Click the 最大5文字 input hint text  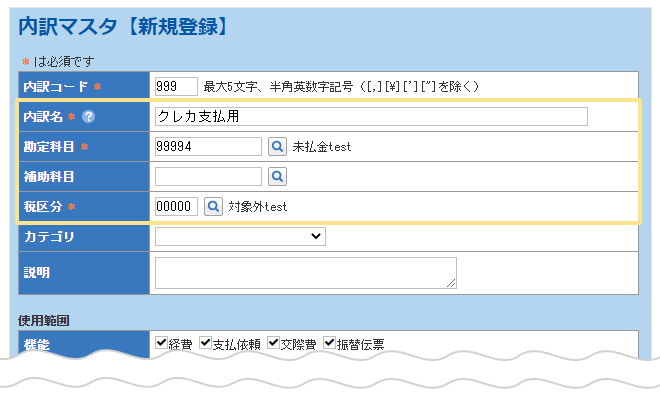click(x=341, y=86)
